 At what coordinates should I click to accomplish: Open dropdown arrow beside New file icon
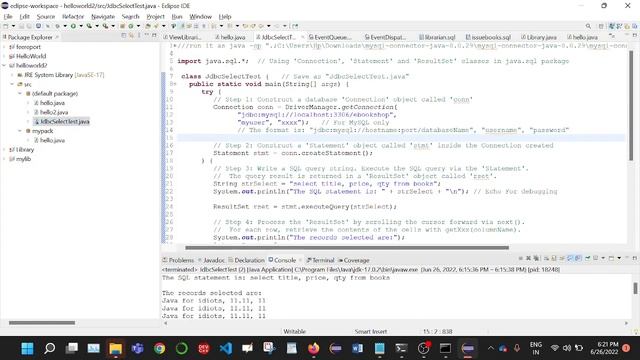click(x=13, y=26)
